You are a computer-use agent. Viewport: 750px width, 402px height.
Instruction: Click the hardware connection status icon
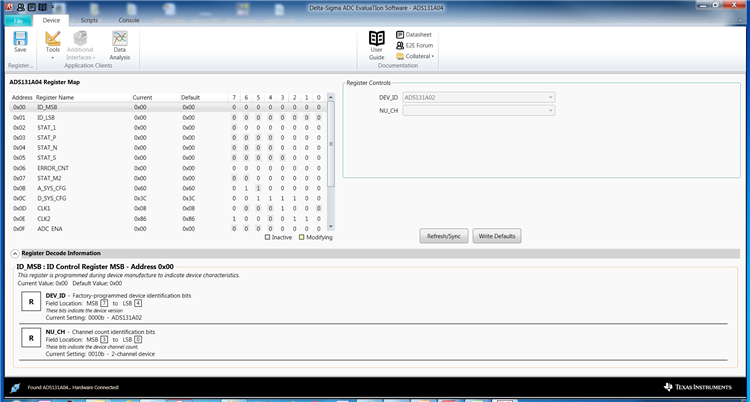pyautogui.click(x=15, y=388)
